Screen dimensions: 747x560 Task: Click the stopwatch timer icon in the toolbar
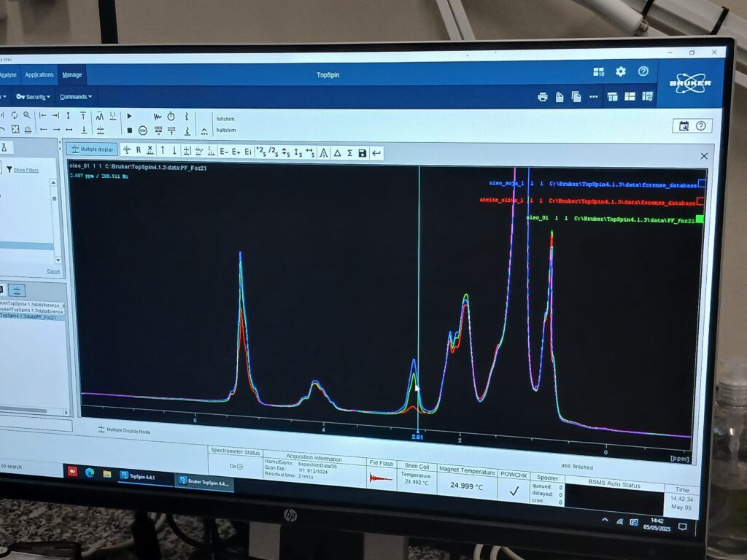pyautogui.click(x=171, y=116)
